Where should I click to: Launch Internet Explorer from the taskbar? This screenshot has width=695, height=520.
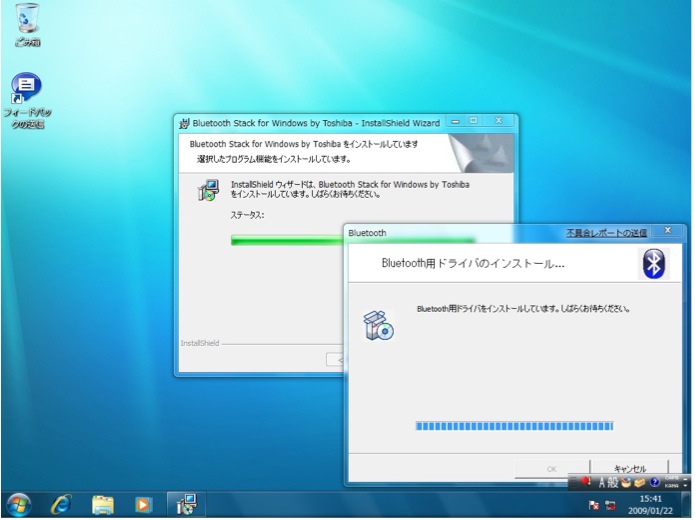(62, 504)
